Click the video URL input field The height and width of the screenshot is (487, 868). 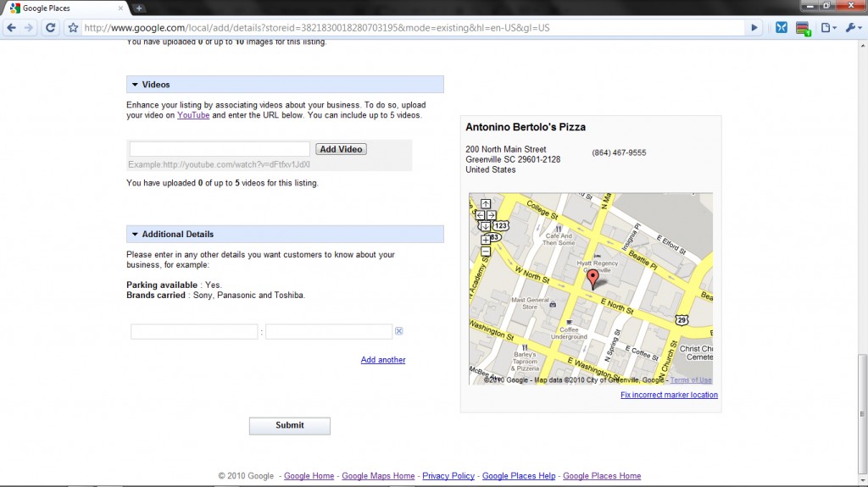pyautogui.click(x=220, y=149)
